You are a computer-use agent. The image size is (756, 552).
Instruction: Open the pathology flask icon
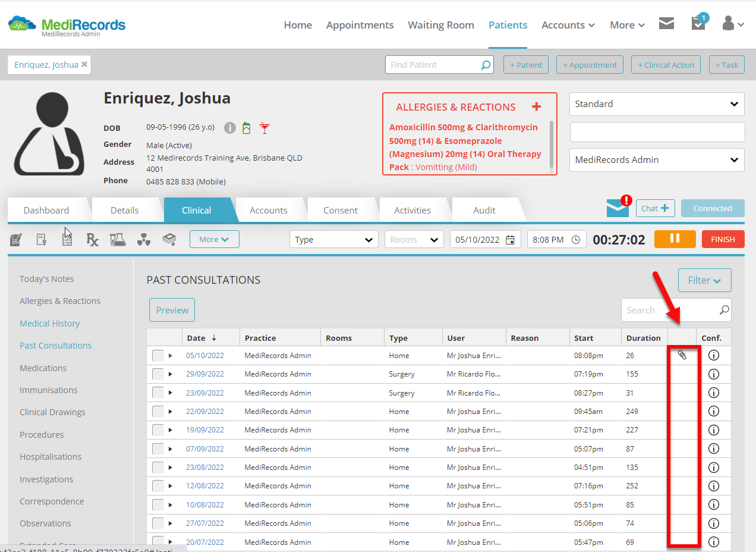coord(118,240)
